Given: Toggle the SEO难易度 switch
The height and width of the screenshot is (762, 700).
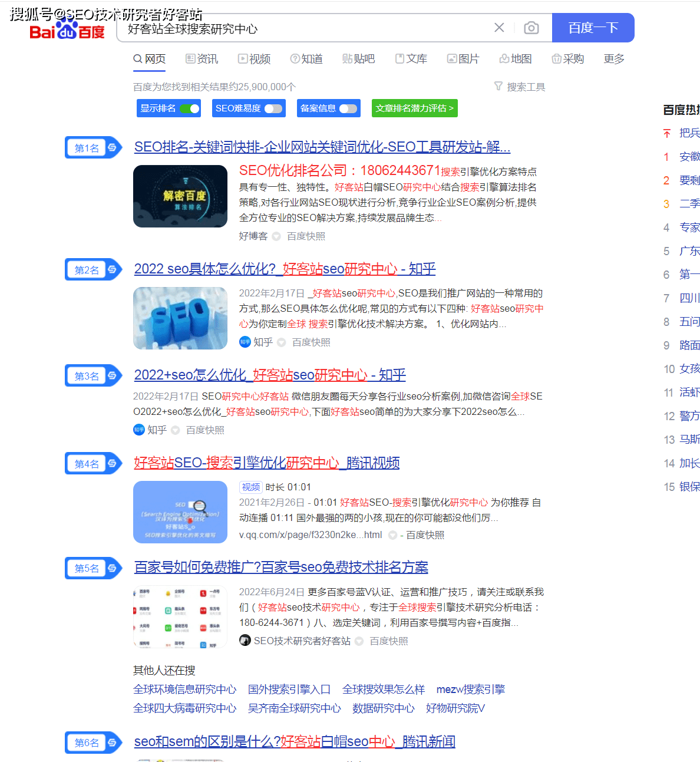Looking at the screenshot, I should [273, 108].
